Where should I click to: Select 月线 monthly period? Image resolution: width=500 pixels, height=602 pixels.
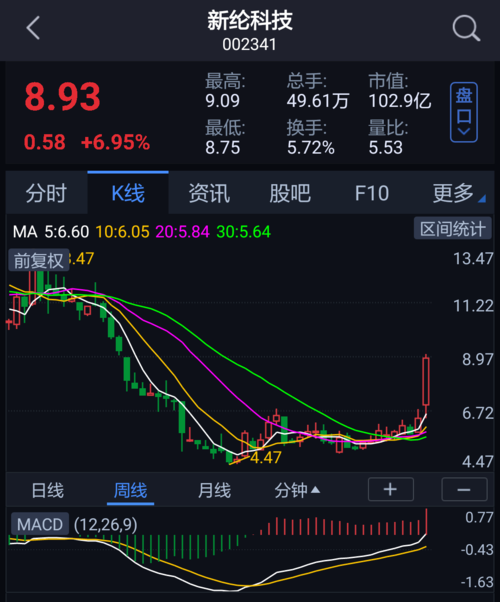(214, 490)
